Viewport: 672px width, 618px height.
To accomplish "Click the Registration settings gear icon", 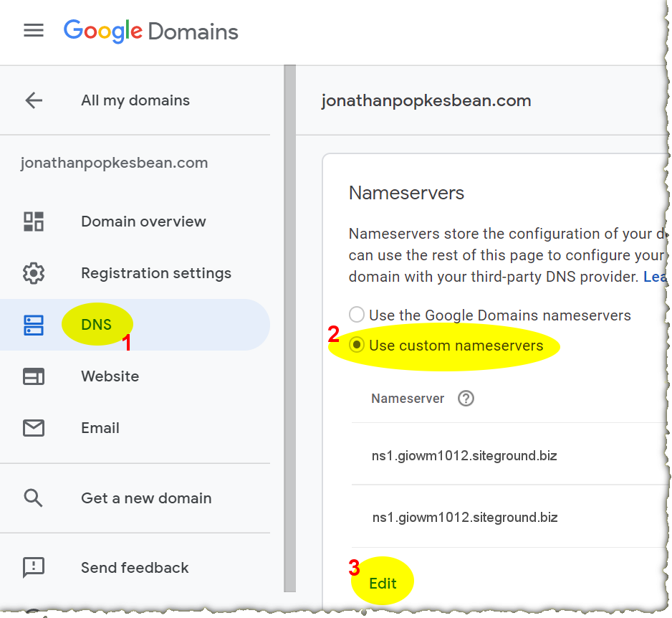I will 34,273.
